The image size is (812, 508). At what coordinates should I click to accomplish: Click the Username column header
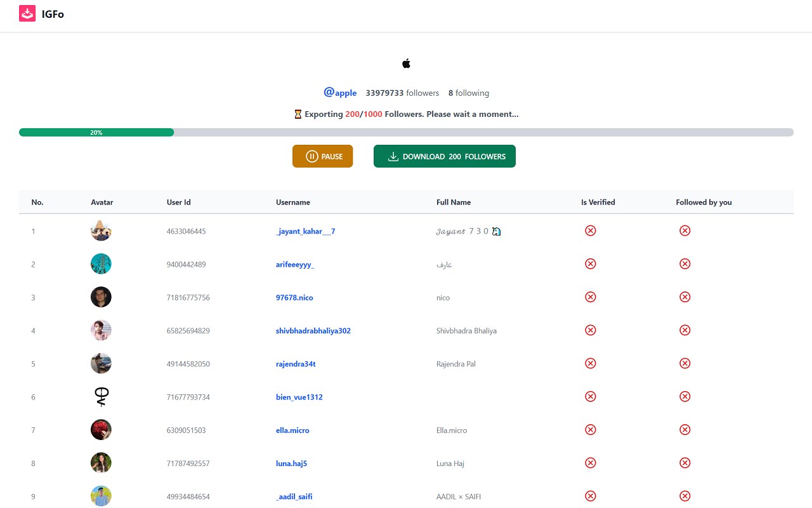(293, 202)
